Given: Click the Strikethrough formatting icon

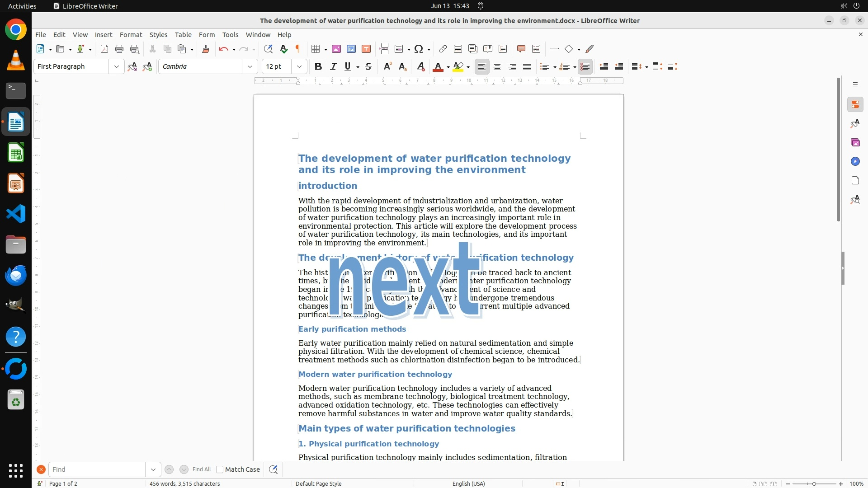Looking at the screenshot, I should 368,66.
